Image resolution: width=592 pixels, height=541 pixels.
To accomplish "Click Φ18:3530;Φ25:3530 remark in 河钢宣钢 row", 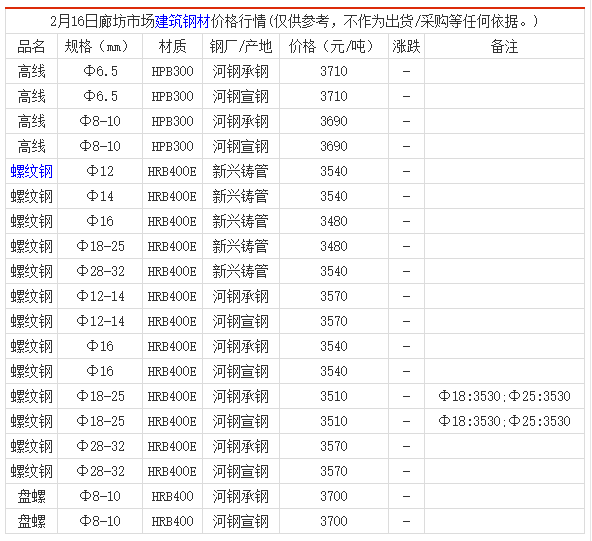I will click(x=504, y=421).
